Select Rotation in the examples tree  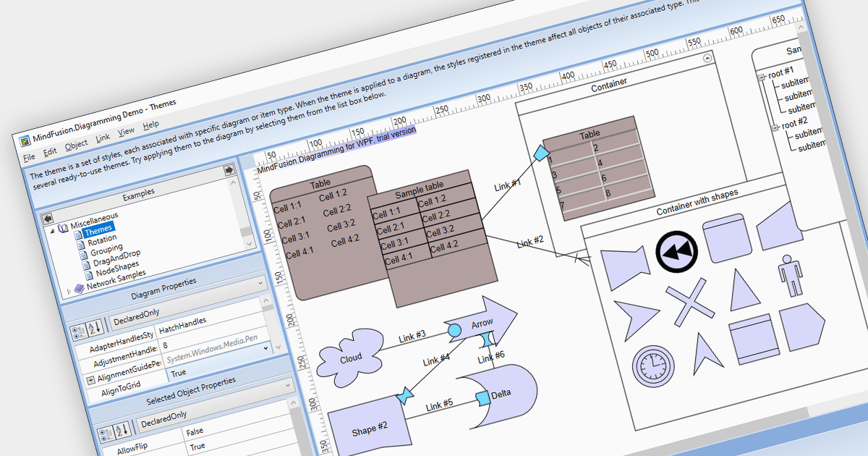coord(102,239)
